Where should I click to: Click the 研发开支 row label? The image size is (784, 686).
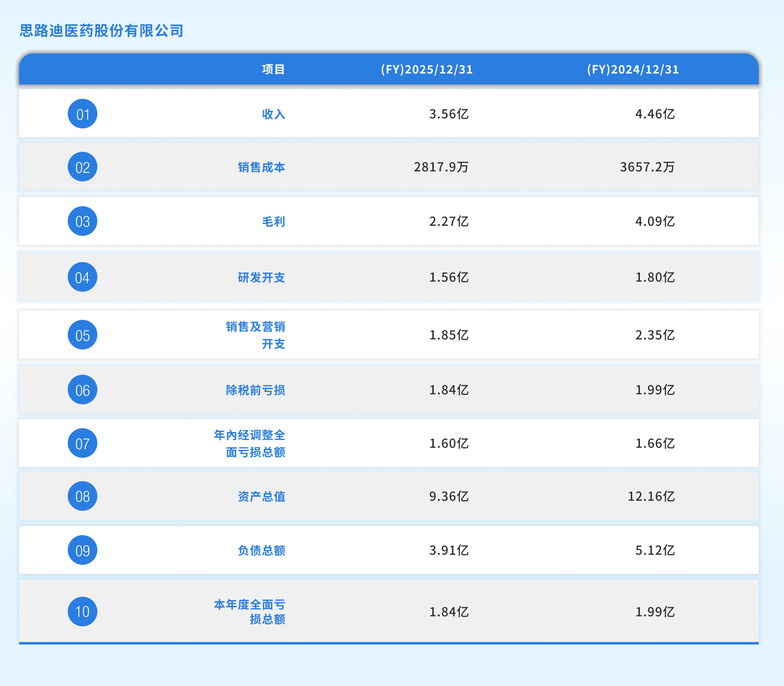261,277
